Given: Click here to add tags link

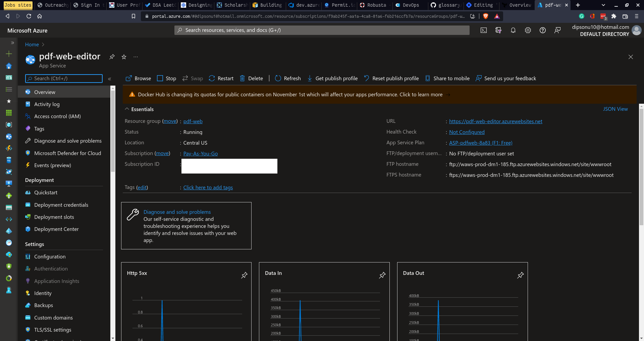Looking at the screenshot, I should (208, 188).
